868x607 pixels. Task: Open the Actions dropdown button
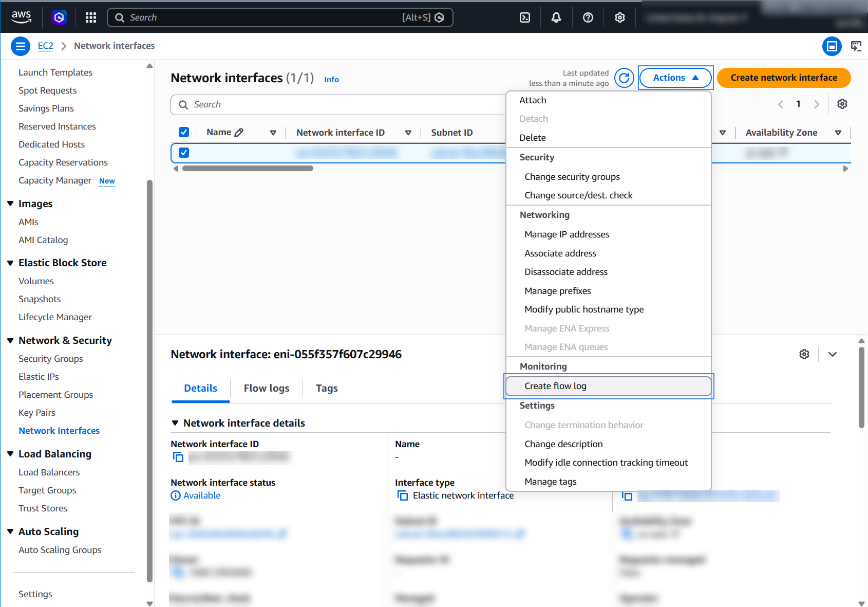click(675, 78)
